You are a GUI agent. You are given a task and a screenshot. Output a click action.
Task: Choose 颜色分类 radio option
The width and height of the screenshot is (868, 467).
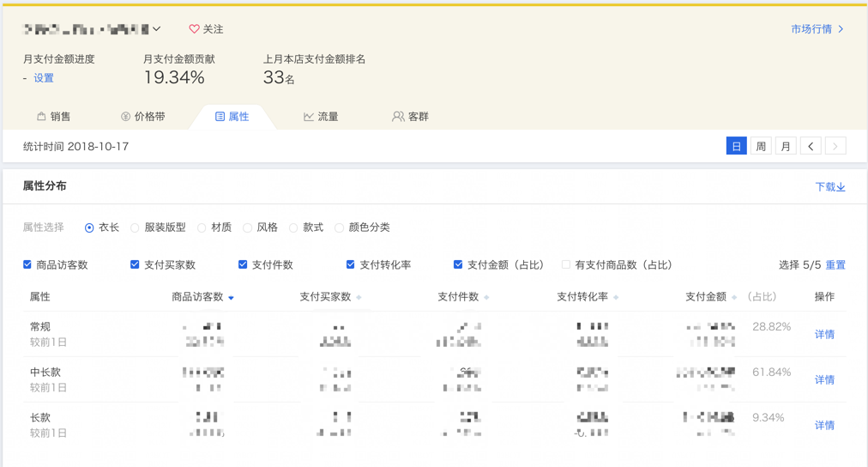tap(340, 227)
